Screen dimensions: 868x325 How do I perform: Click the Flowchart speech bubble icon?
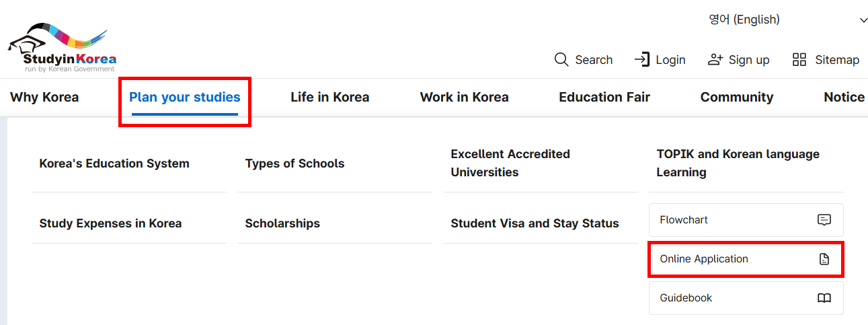pyautogui.click(x=824, y=220)
